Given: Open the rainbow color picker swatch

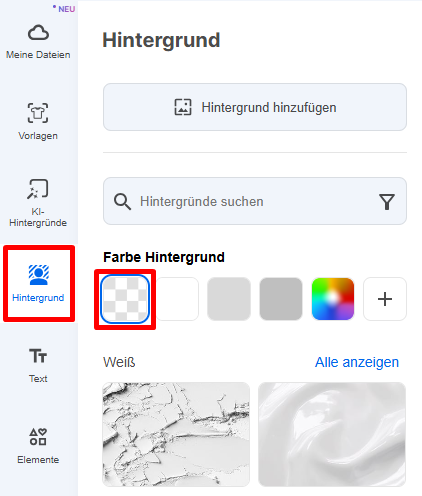Looking at the screenshot, I should click(x=333, y=299).
